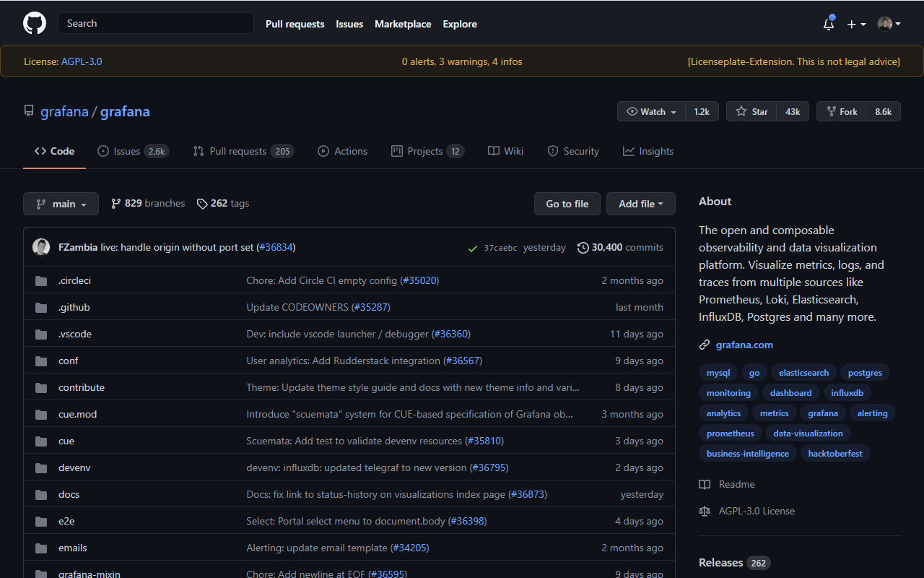The height and width of the screenshot is (578, 924).
Task: Open the fork count 8.6k
Action: (884, 111)
